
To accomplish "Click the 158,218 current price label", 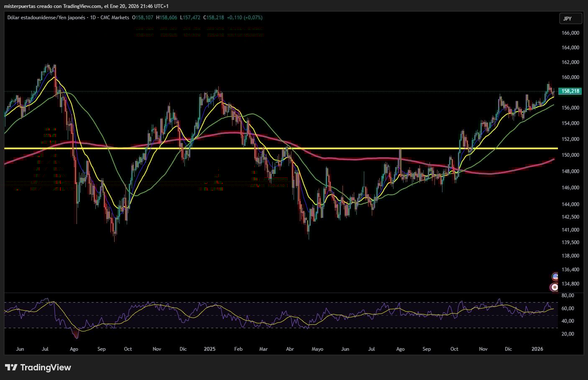I will coord(570,91).
